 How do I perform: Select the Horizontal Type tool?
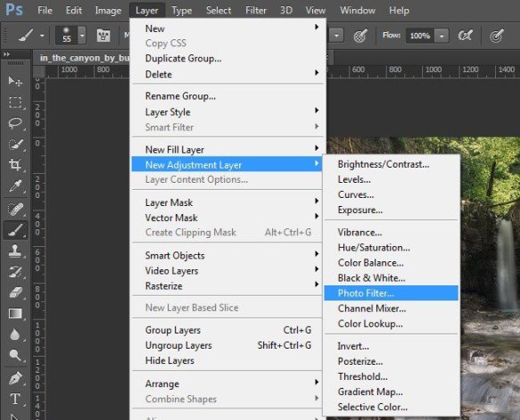pyautogui.click(x=15, y=399)
